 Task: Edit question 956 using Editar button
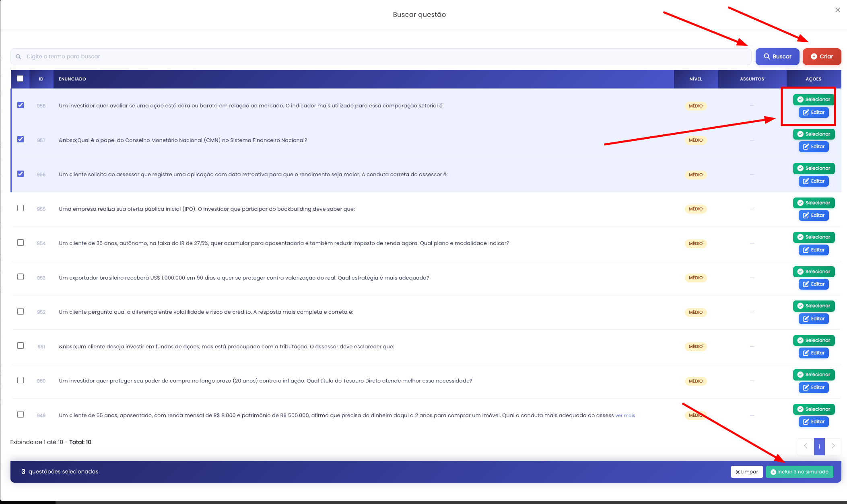[814, 181]
